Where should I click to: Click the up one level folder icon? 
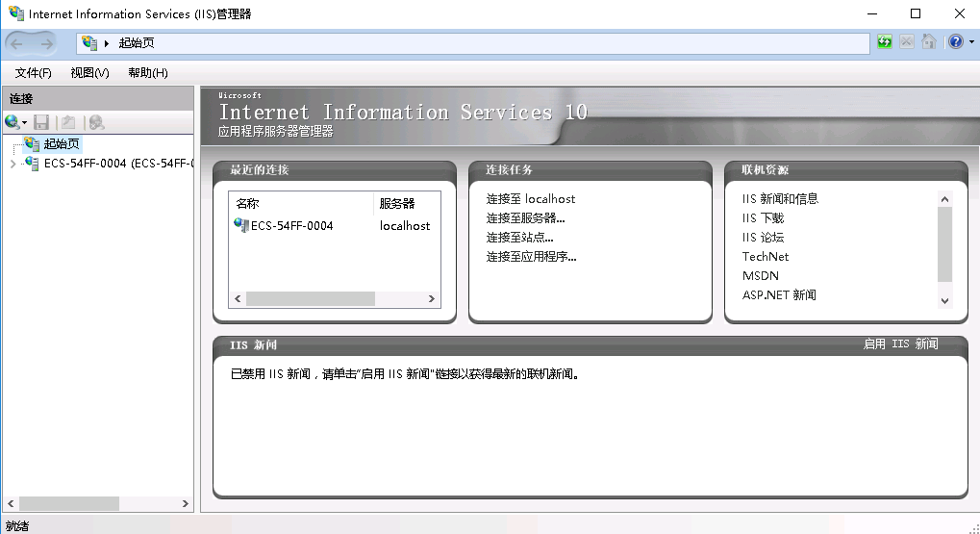click(68, 122)
